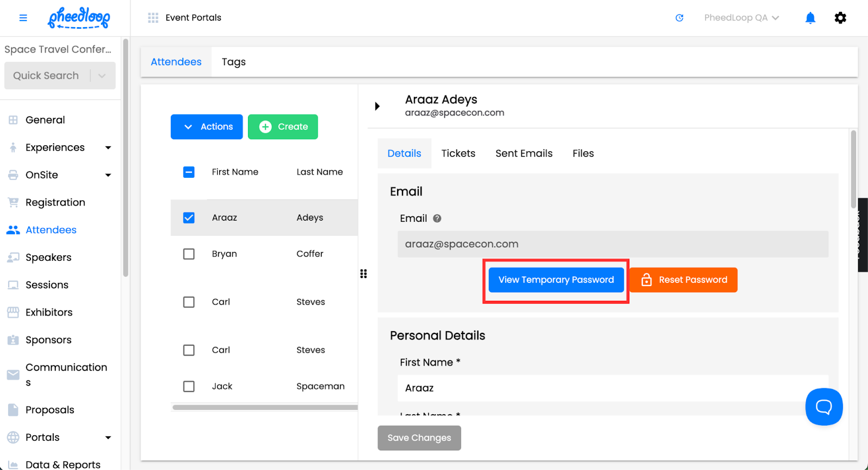
Task: Click the Event Portals header label
Action: tap(193, 18)
